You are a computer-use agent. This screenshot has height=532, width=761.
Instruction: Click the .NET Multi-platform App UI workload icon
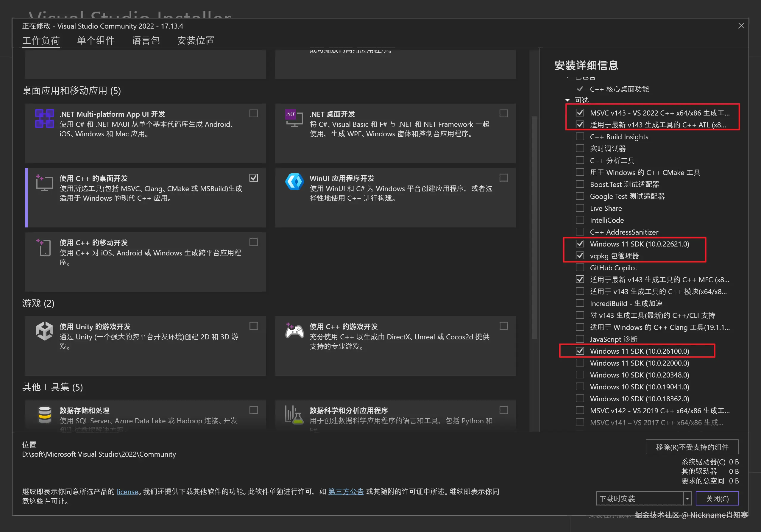tap(44, 118)
